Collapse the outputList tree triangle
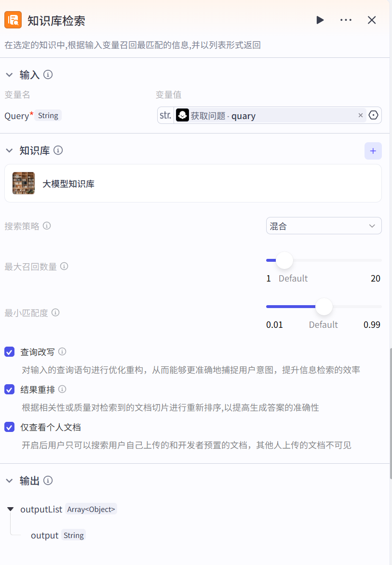Image resolution: width=392 pixels, height=565 pixels. coord(11,509)
